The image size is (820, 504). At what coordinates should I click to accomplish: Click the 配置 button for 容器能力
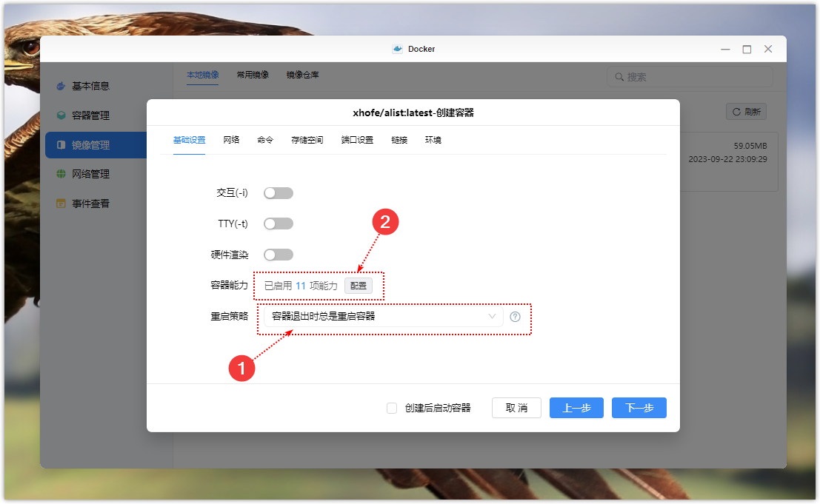[359, 286]
